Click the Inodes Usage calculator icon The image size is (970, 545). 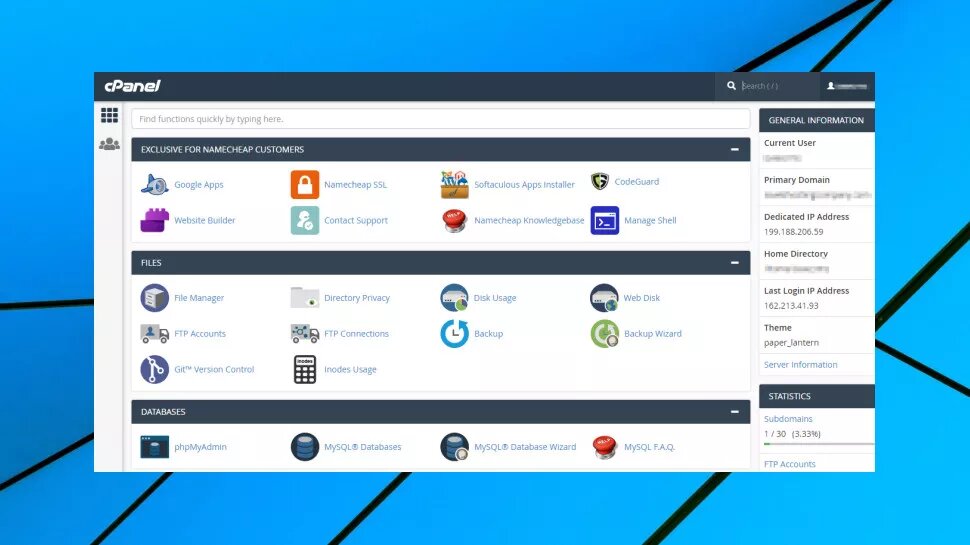point(305,369)
